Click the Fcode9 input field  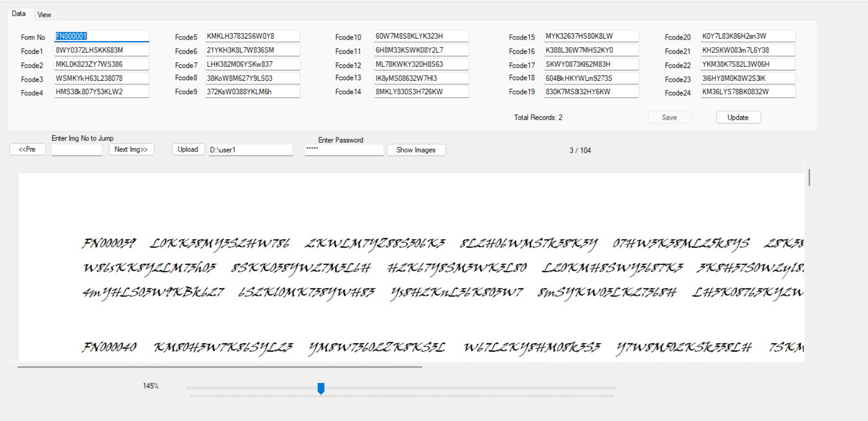pos(252,92)
